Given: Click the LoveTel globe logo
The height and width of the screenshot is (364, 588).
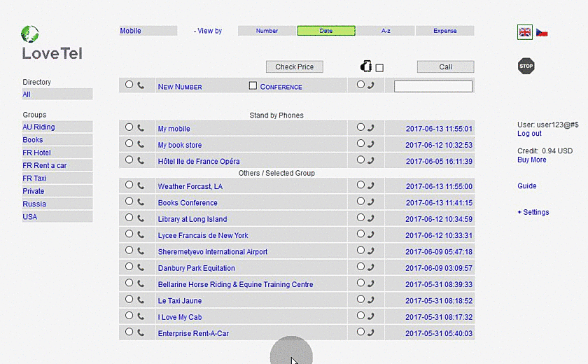Looking at the screenshot, I should pyautogui.click(x=30, y=34).
